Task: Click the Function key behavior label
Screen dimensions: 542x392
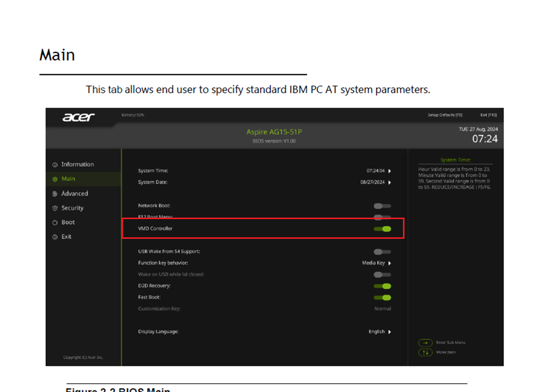Action: point(163,263)
